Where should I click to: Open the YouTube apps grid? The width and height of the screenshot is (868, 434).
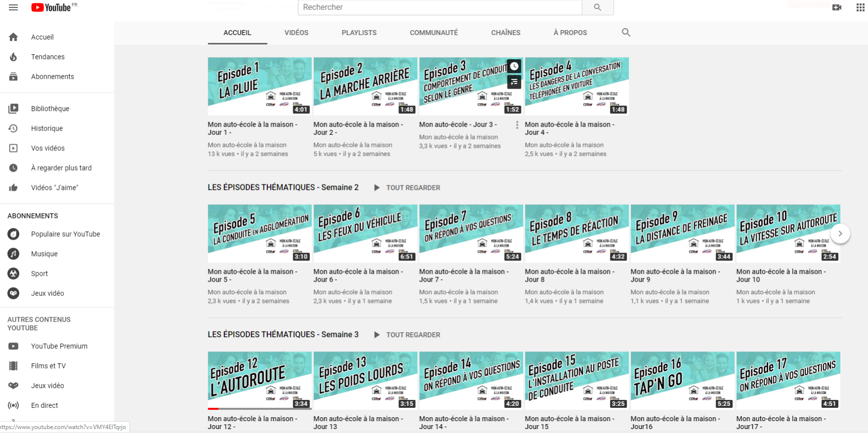tap(860, 7)
